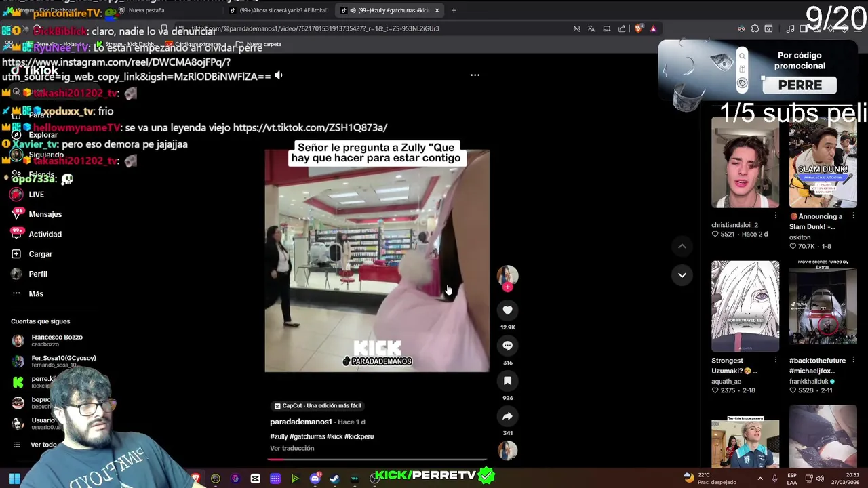The width and height of the screenshot is (868, 488).
Task: Open the Explorar section
Action: [x=35, y=135]
